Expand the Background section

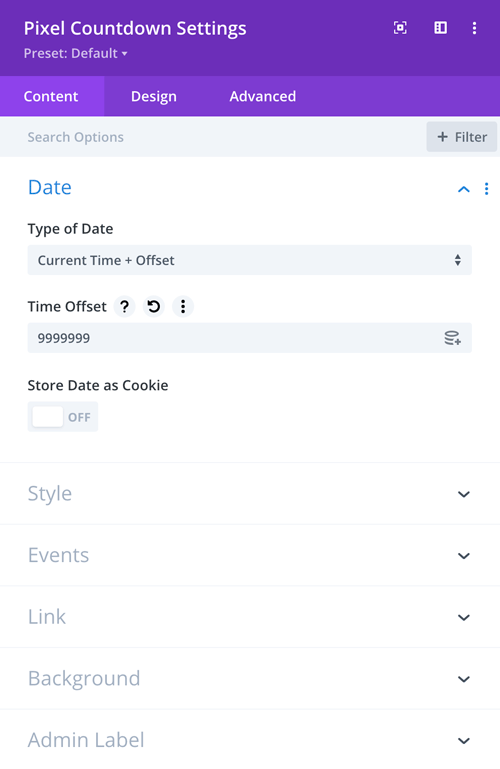pyautogui.click(x=250, y=679)
